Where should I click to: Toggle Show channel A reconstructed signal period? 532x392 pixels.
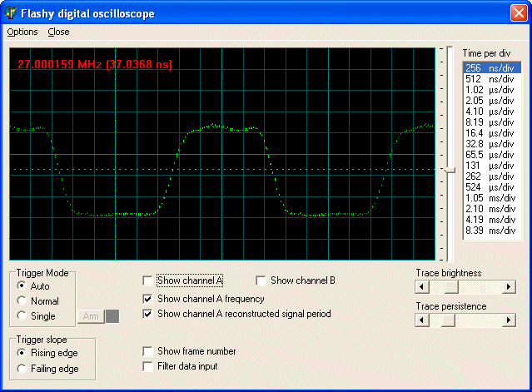(x=147, y=314)
